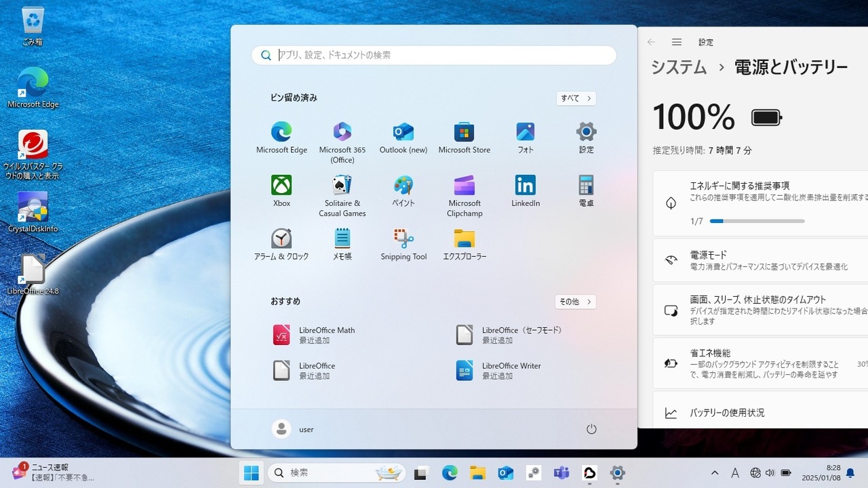The image size is (868, 488).
Task: Select LibreOffice 24.8 desktop shortcut
Action: (33, 274)
